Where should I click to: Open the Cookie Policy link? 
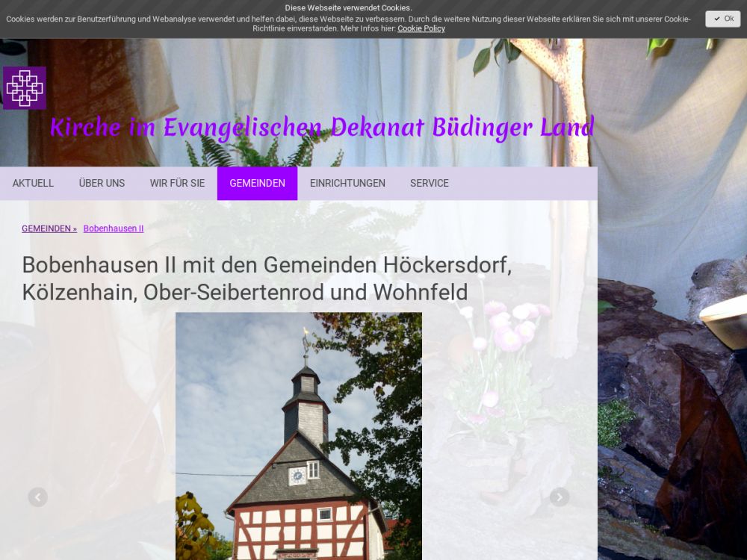421,28
